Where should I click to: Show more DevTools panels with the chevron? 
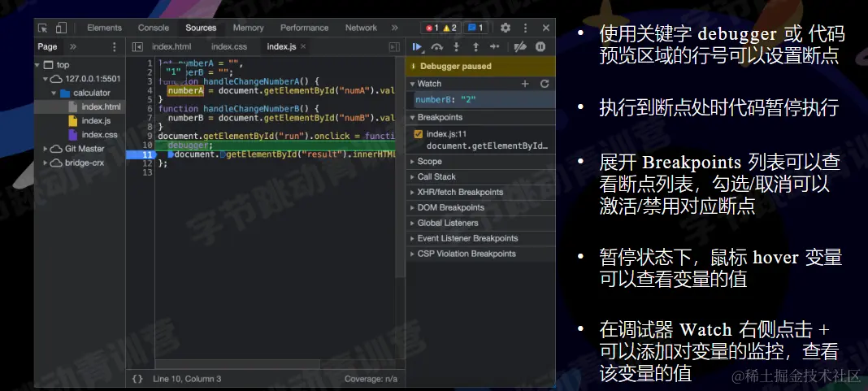395,28
